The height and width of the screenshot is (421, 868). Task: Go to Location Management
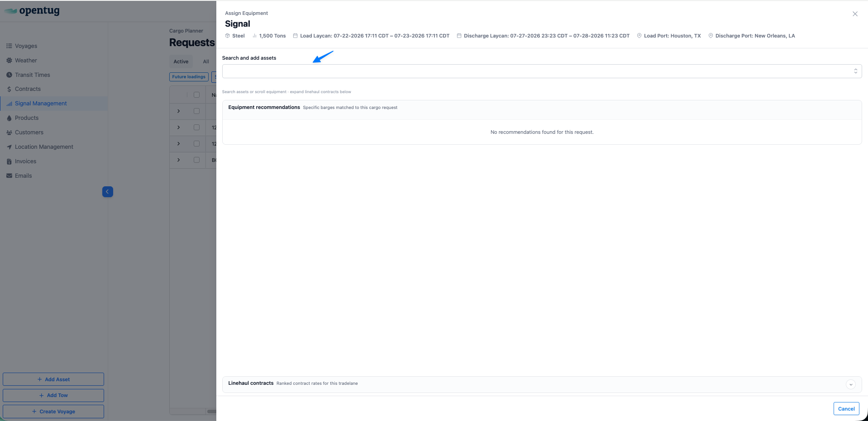(44, 147)
